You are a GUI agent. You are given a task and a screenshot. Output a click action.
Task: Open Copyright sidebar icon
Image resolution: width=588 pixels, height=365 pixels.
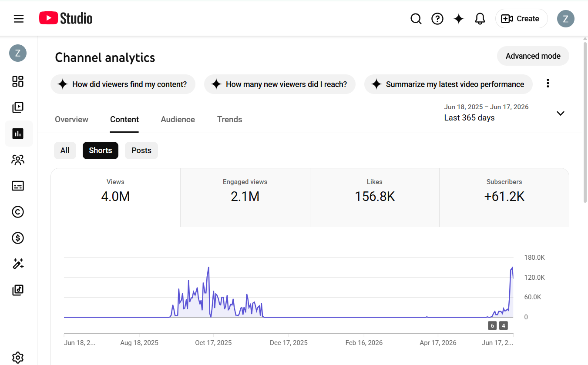click(18, 212)
